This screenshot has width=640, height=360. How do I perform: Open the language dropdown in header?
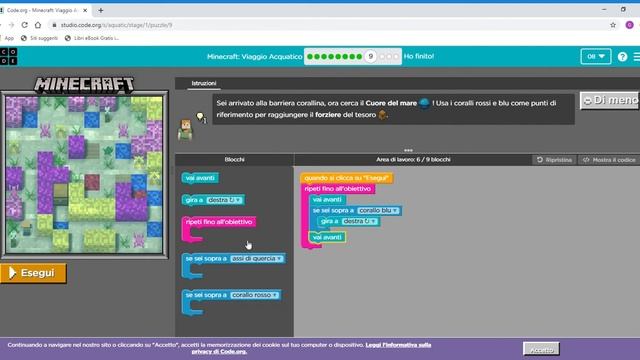coord(596,56)
